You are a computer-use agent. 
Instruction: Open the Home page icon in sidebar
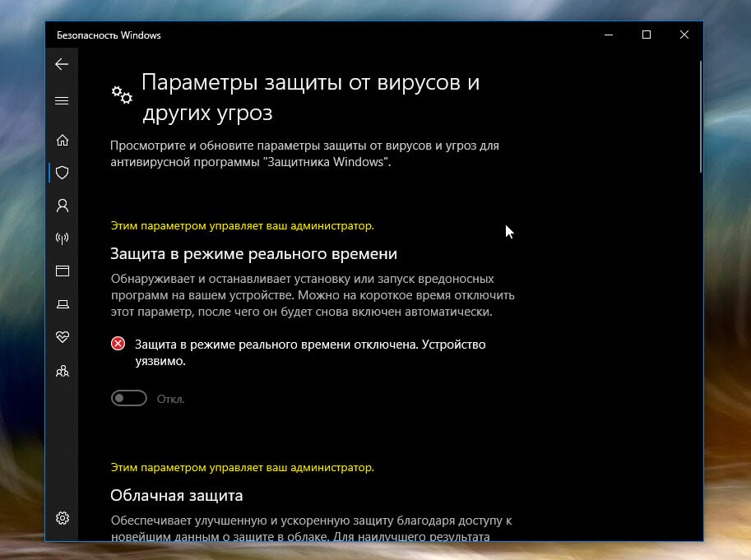click(x=62, y=141)
